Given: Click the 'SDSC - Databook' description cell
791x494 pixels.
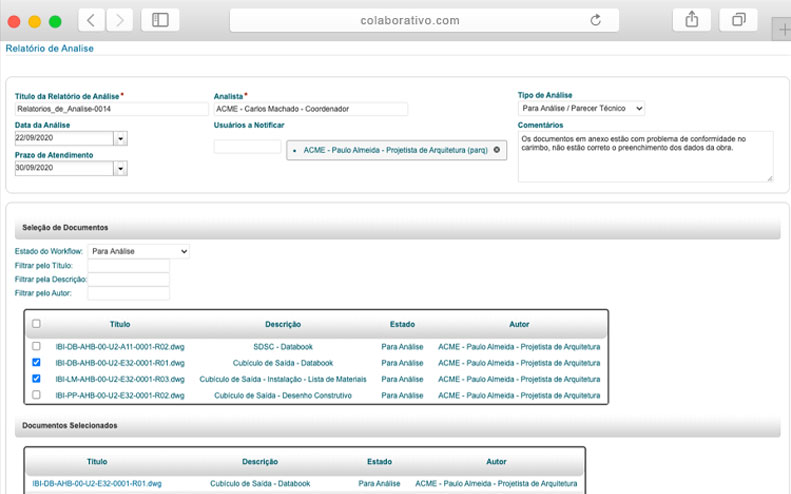Looking at the screenshot, I should click(x=283, y=347).
